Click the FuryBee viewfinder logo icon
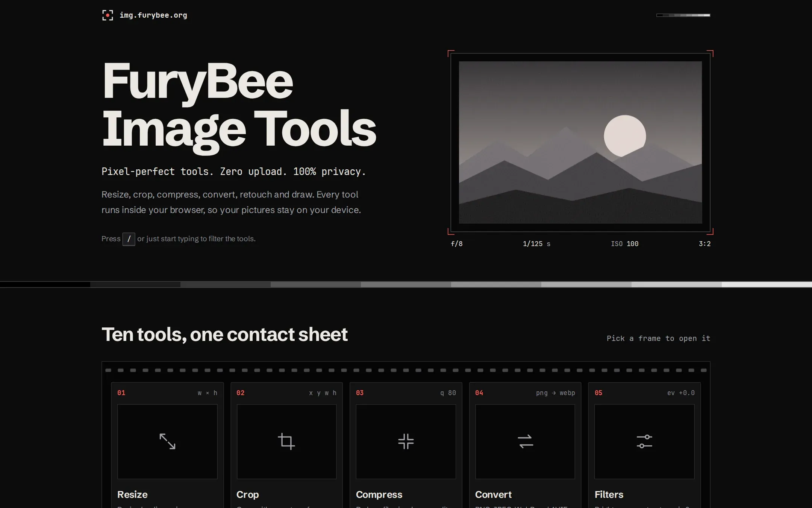 point(108,15)
